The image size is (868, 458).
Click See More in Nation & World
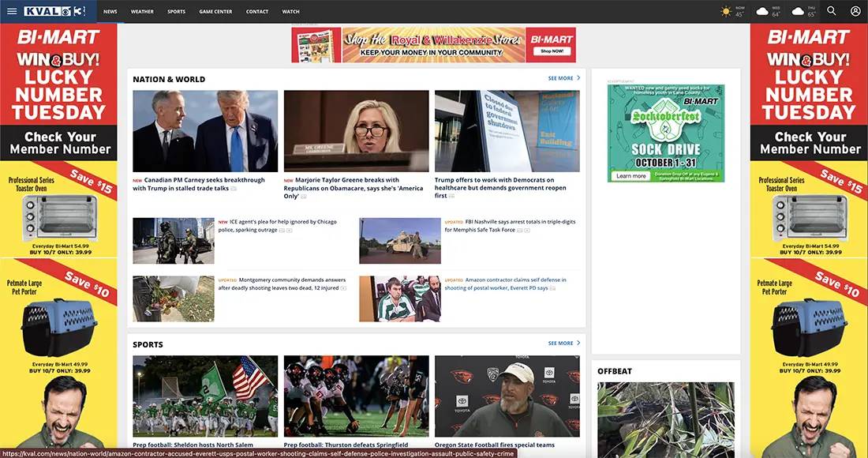pyautogui.click(x=561, y=79)
